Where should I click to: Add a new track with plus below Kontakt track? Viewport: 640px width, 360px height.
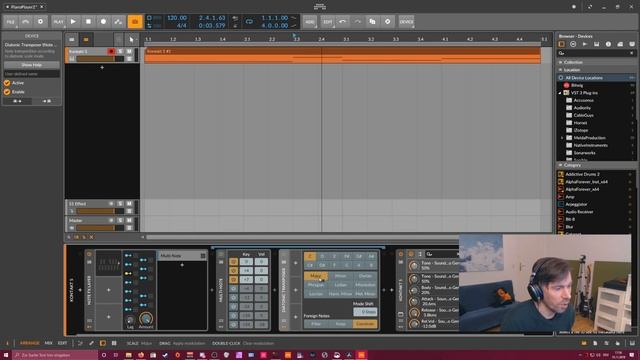point(102,67)
